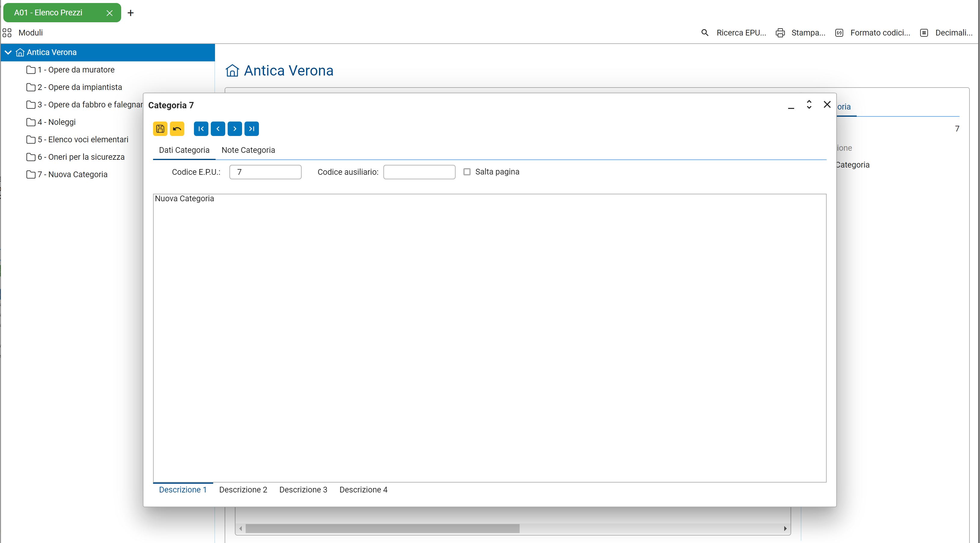Switch to Note Categoria tab
The image size is (980, 543).
coord(248,150)
